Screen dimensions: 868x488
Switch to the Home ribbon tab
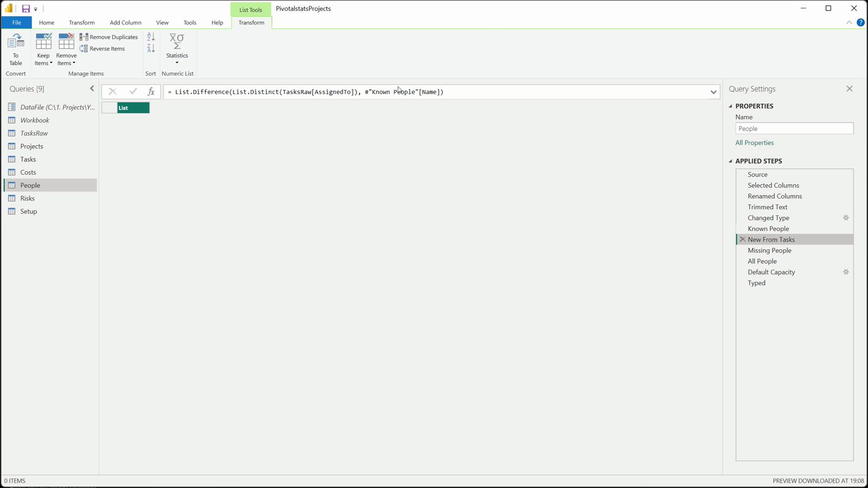[x=47, y=22]
